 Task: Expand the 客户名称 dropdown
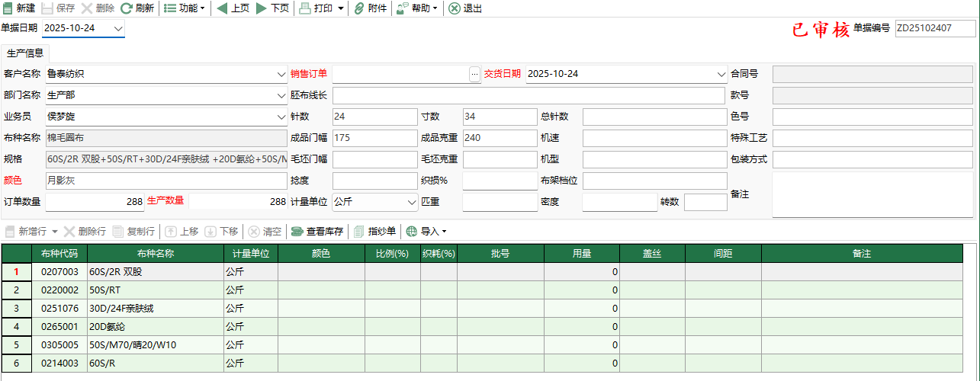(281, 74)
